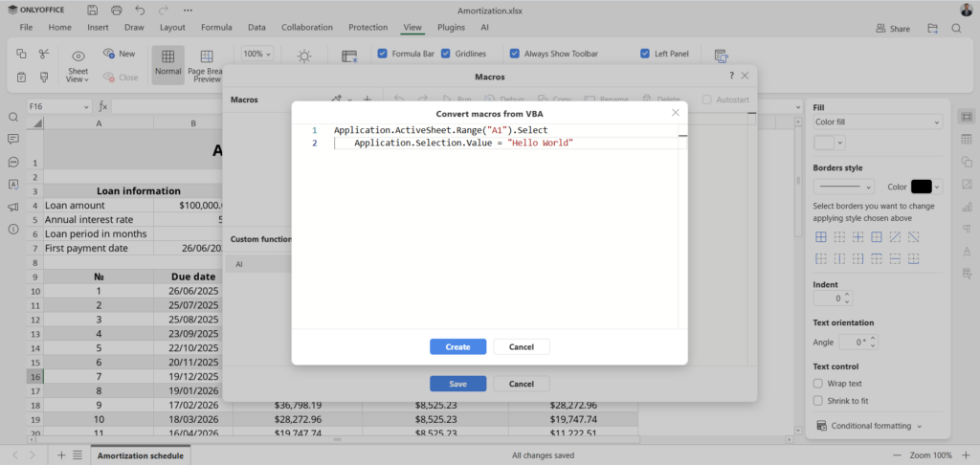Screen dimensions: 980x465
Task: Open the Comments icon in left sidebar
Action: pyautogui.click(x=13, y=139)
